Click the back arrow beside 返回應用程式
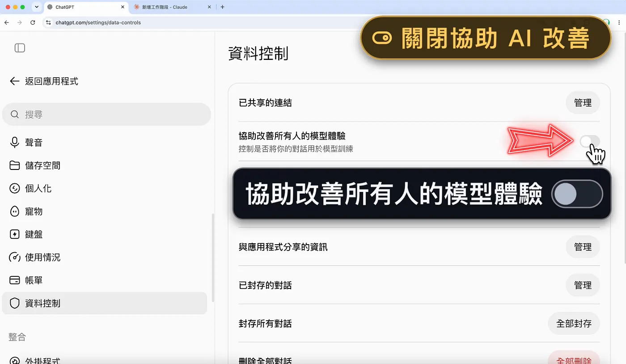The image size is (626, 364). coord(15,81)
